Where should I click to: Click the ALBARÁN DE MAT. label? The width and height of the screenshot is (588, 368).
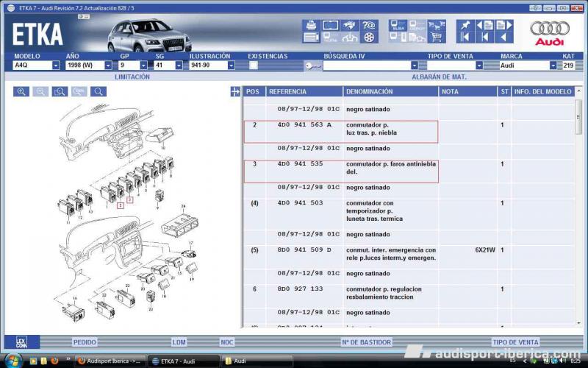point(439,77)
